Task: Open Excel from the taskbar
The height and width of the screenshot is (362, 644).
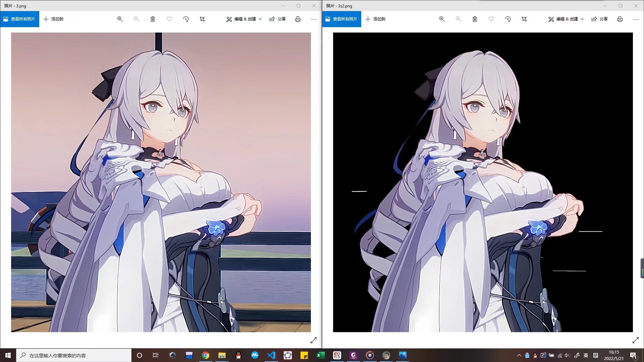Action: (321, 355)
